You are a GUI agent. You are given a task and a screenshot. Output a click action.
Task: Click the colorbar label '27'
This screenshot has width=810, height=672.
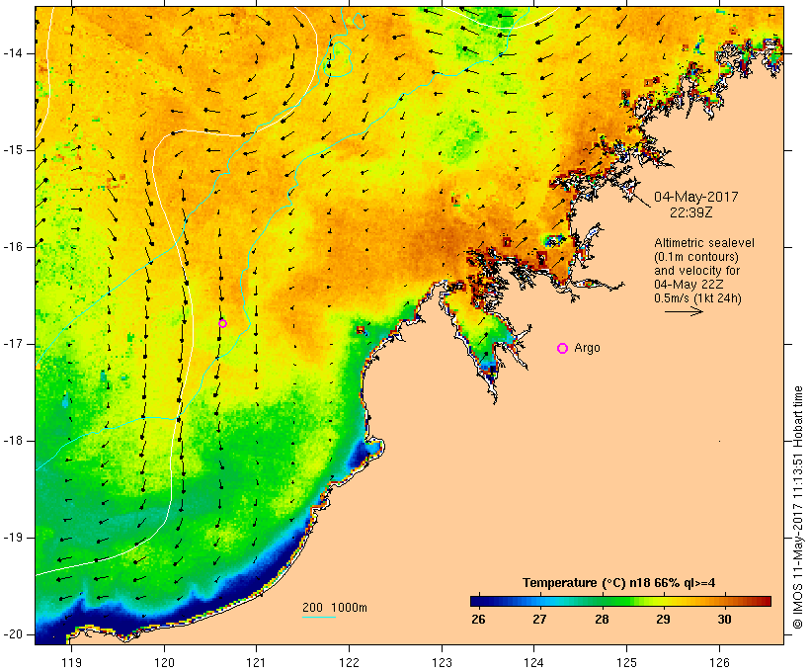click(x=539, y=620)
